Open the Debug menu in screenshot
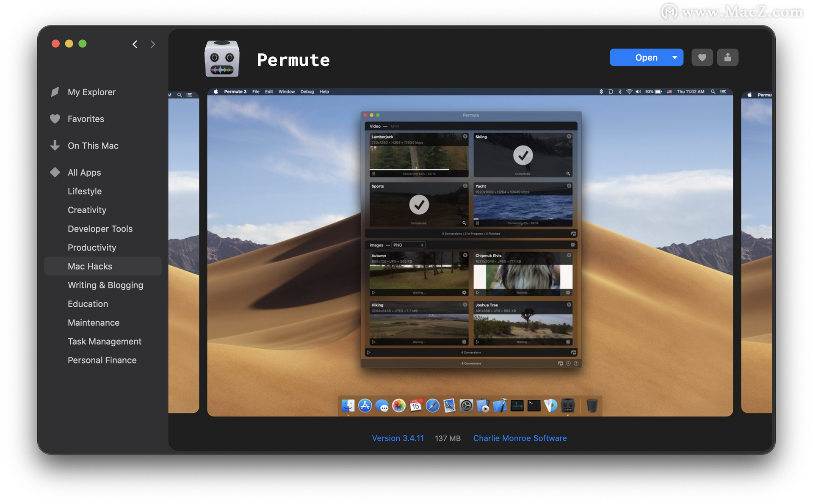Viewport: 813px width, 504px height. click(x=307, y=91)
